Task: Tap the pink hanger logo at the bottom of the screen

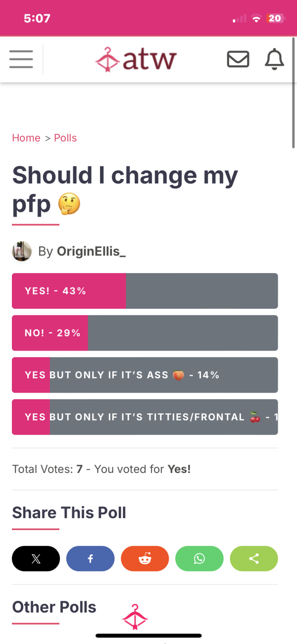Action: pos(135,617)
